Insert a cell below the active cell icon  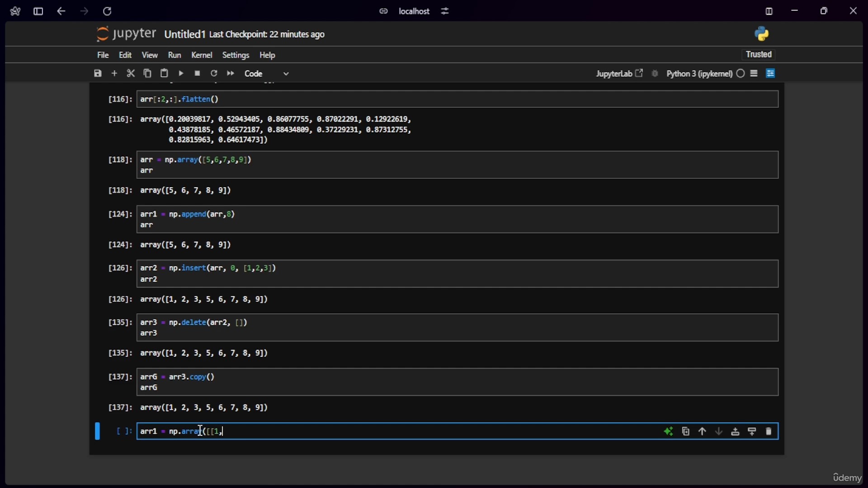752,432
